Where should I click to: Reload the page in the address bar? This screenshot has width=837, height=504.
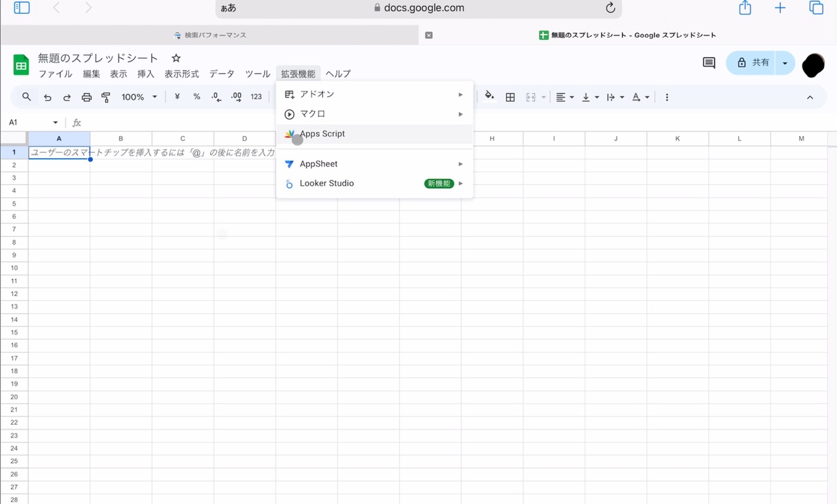(x=610, y=8)
